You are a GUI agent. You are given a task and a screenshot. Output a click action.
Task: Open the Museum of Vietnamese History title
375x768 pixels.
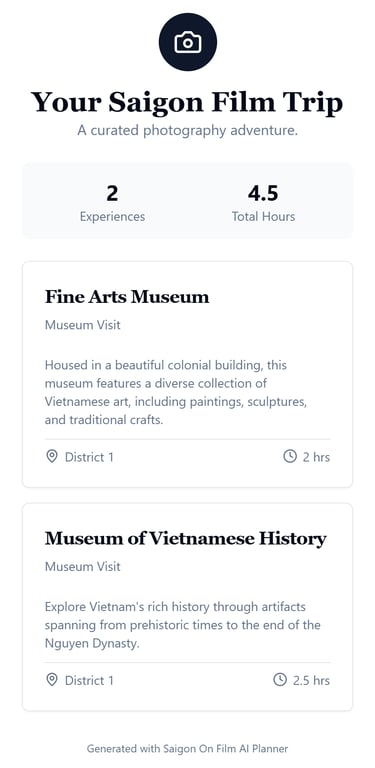coord(186,538)
